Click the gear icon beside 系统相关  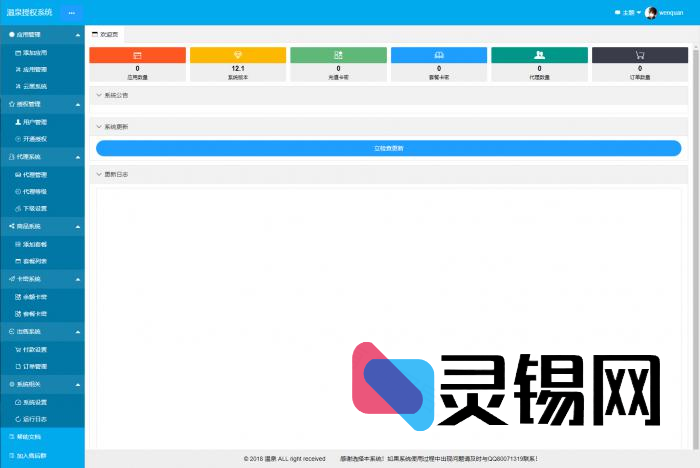(12, 384)
